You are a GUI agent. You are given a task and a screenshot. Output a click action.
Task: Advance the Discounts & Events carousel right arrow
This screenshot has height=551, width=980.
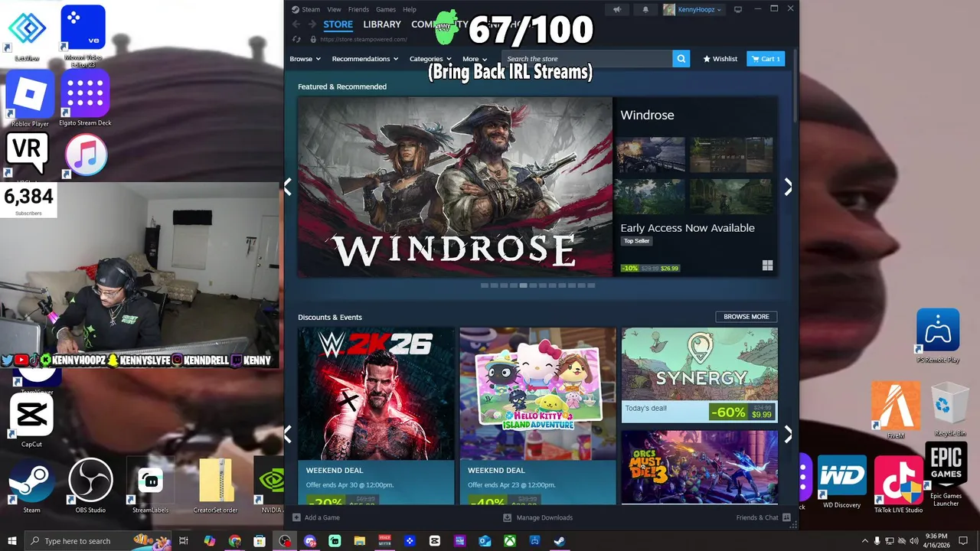[x=788, y=434]
